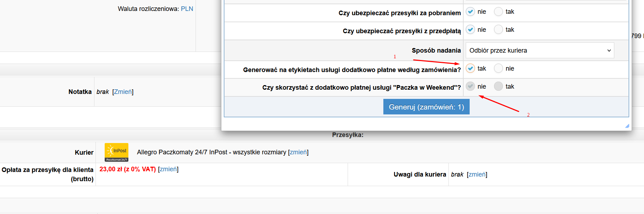Image resolution: width=644 pixels, height=214 pixels.
Task: Click the '23,00 zł (z 0% VAT)' price text
Action: tap(128, 169)
